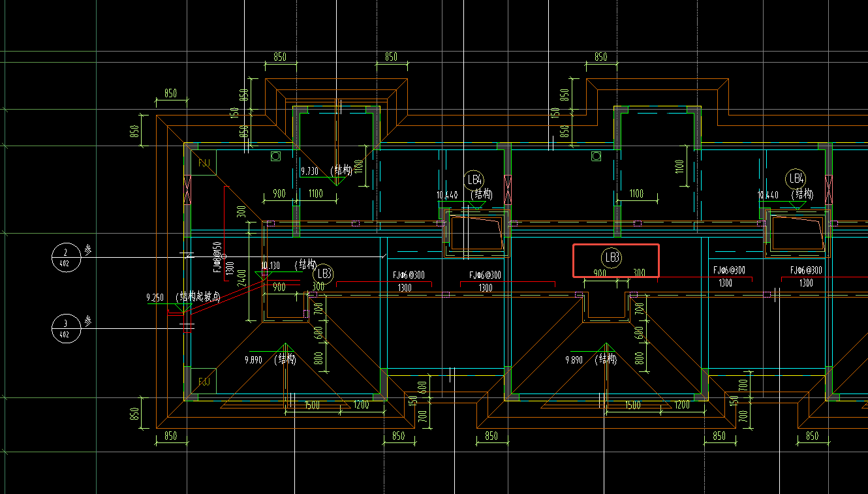The height and width of the screenshot is (494, 868).
Task: Pick the 9.730 elevation text
Action: 309,171
